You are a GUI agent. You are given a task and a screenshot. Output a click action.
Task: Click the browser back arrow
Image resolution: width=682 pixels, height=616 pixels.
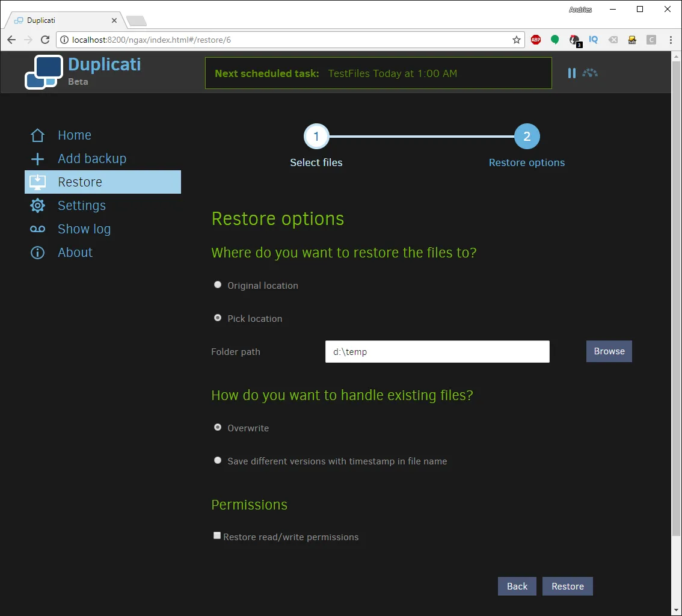pos(11,40)
